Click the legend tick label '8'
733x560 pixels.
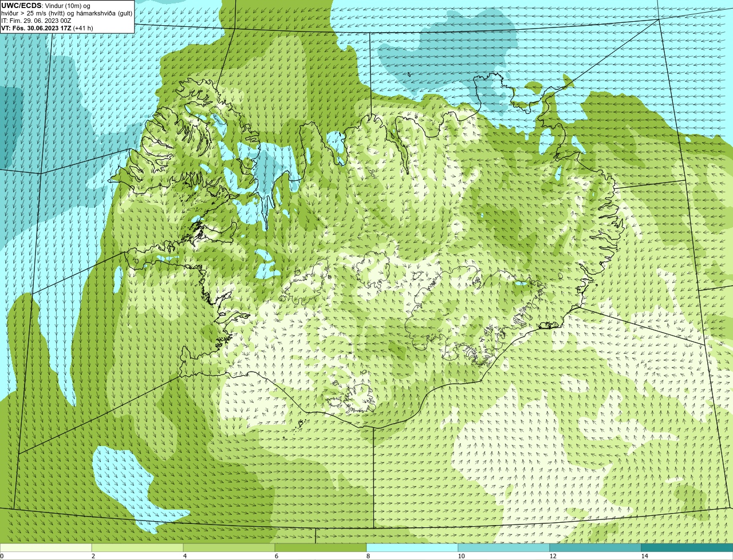click(x=368, y=556)
